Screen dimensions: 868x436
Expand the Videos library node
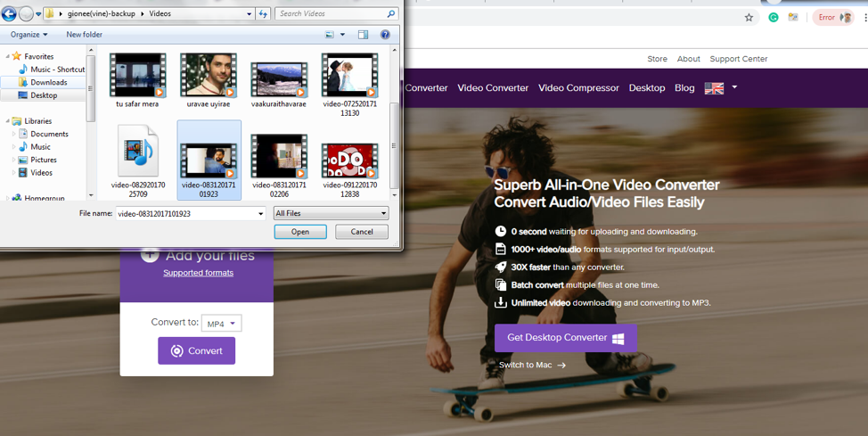tap(14, 173)
